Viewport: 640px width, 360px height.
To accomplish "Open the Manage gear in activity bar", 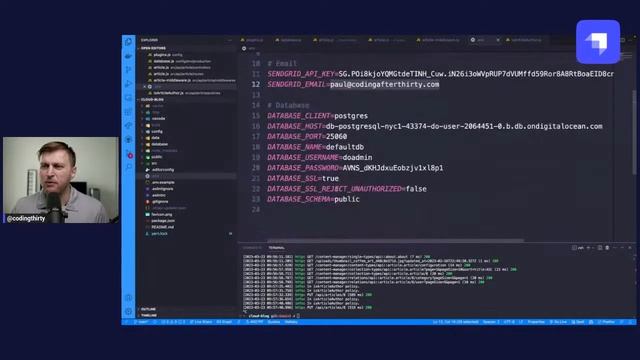I will point(129,311).
